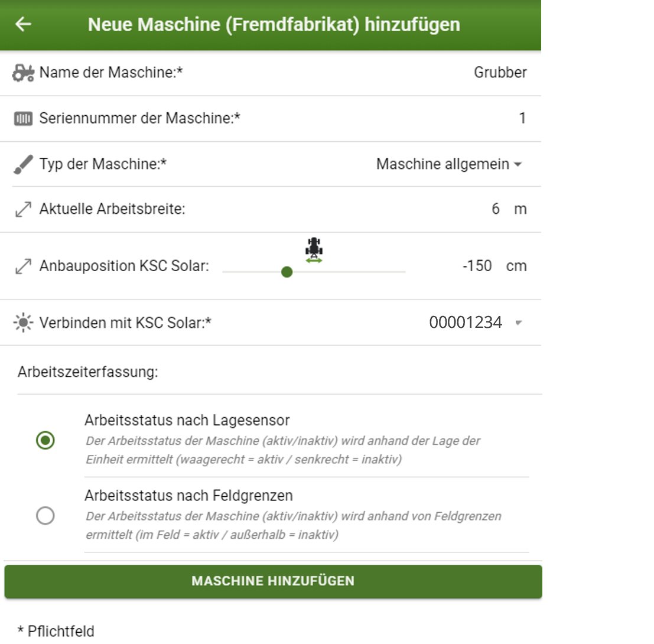654x644 pixels.
Task: Click the Arbeitsstatus nach Feldgrenzen label text
Action: pyautogui.click(x=188, y=495)
